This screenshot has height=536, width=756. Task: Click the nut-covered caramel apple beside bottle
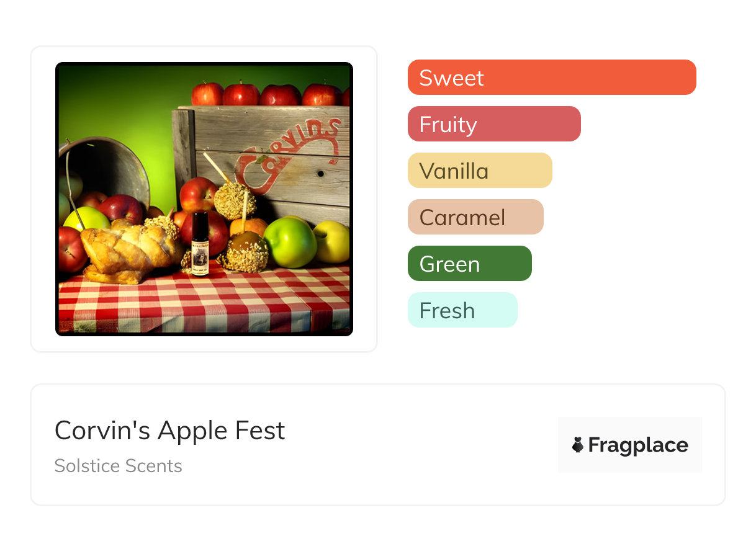(243, 251)
